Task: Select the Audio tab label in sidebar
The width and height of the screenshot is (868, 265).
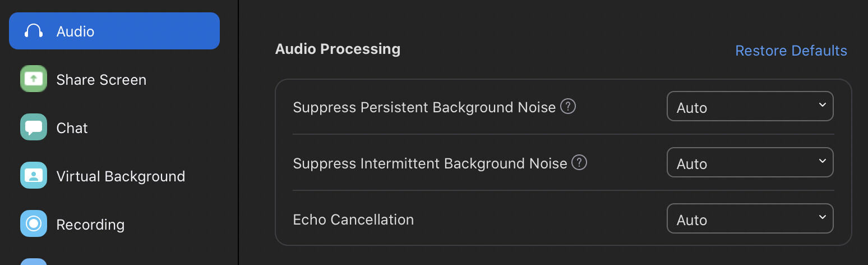Action: 75,31
